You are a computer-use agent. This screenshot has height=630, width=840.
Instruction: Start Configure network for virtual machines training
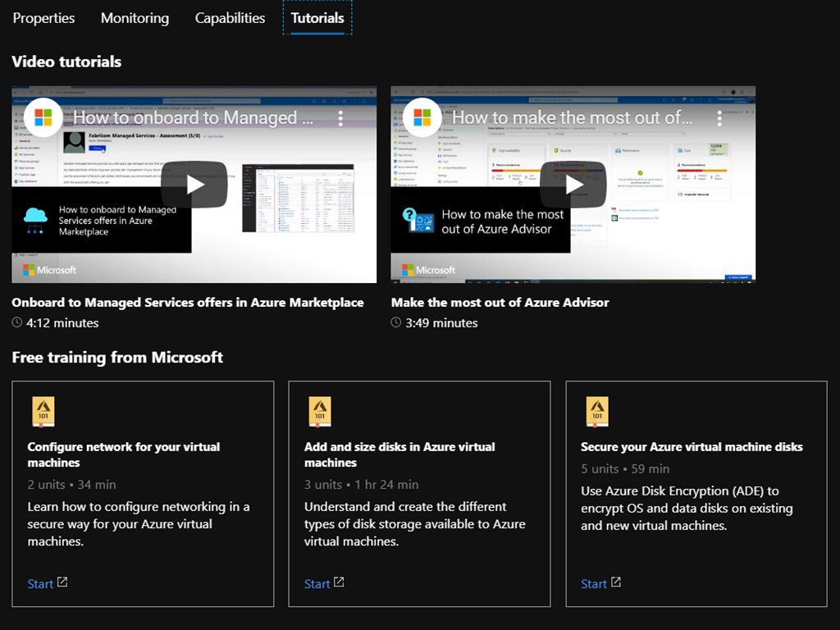pos(40,584)
